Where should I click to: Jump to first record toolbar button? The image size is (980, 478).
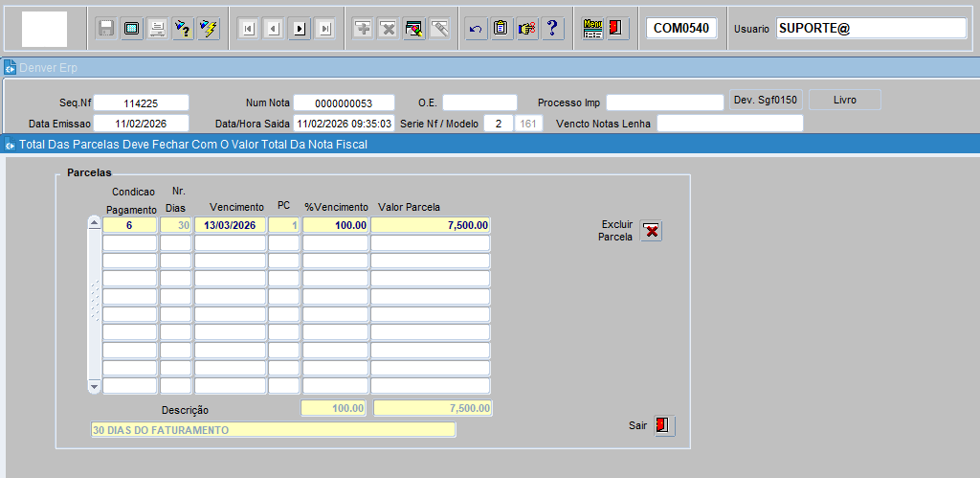pyautogui.click(x=248, y=29)
